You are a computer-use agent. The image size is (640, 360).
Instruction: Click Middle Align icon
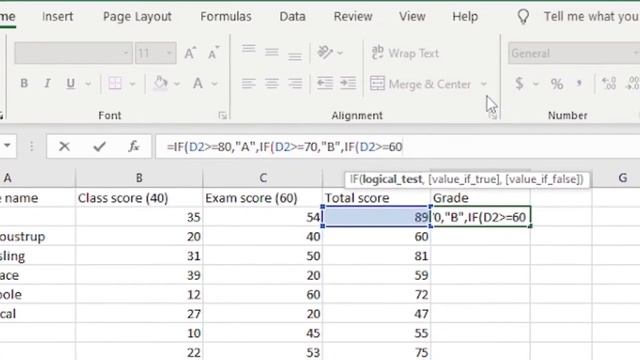[271, 53]
